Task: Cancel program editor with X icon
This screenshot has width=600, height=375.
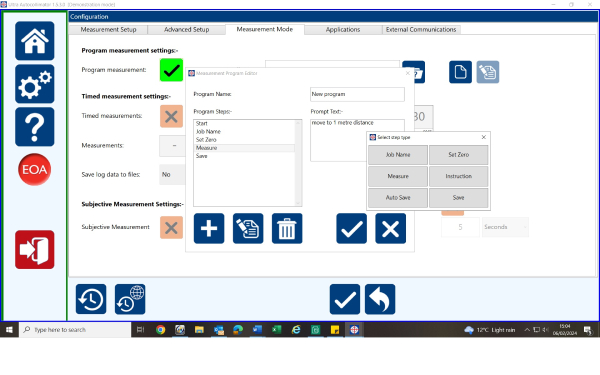Action: click(x=390, y=228)
